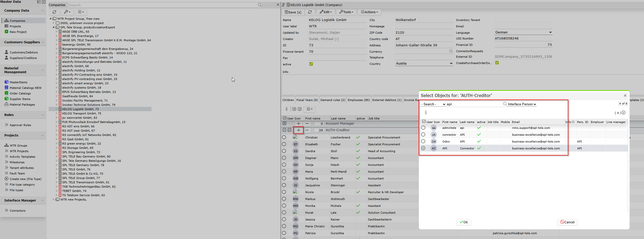Open the Tools dropdown menu
Screen dimensions: 644x239
pyautogui.click(x=346, y=12)
